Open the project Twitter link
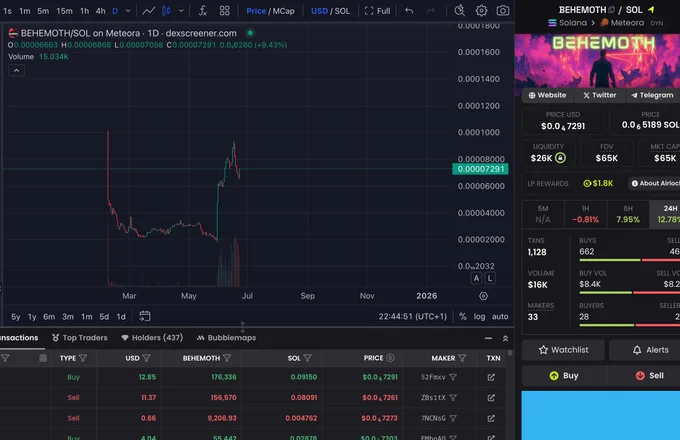This screenshot has height=440, width=680. click(599, 95)
